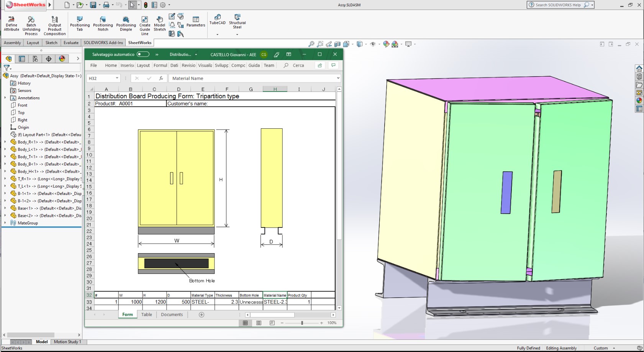Open the cell name box dropdown
The height and width of the screenshot is (352, 644).
click(118, 78)
